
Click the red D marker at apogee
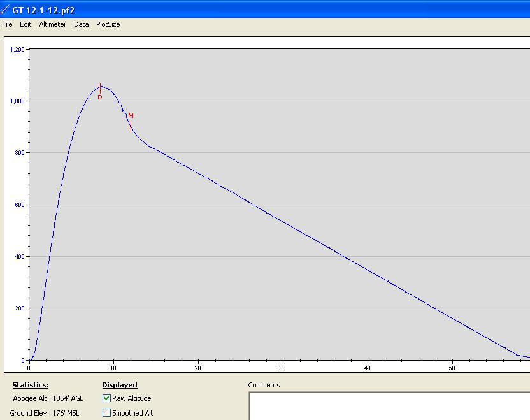(100, 98)
